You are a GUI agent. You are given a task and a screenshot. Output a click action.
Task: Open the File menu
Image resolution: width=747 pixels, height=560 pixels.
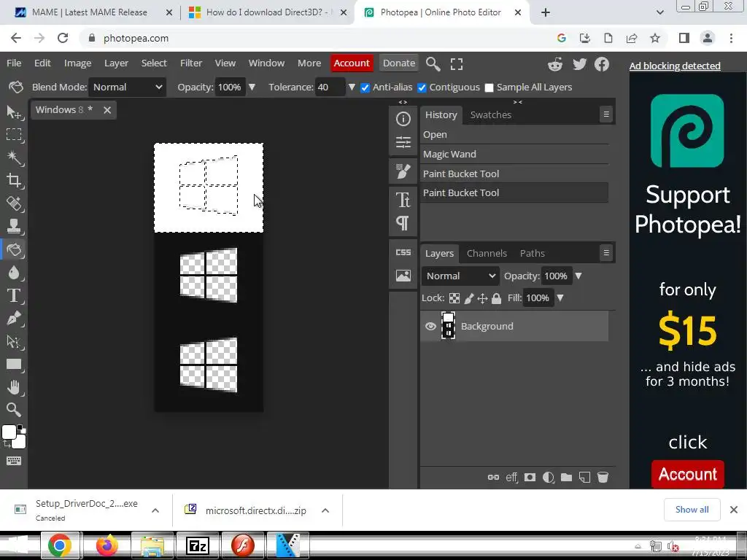tap(14, 63)
